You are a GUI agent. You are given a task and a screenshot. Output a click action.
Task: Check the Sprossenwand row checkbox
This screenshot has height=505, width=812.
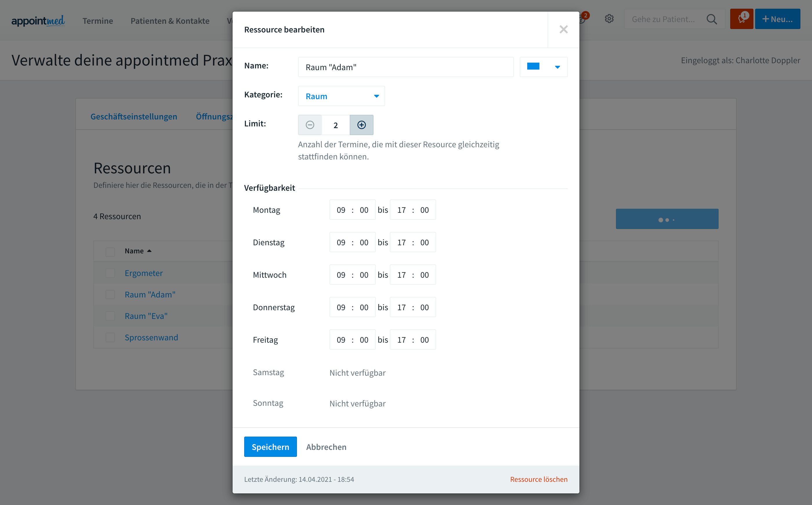pos(110,337)
